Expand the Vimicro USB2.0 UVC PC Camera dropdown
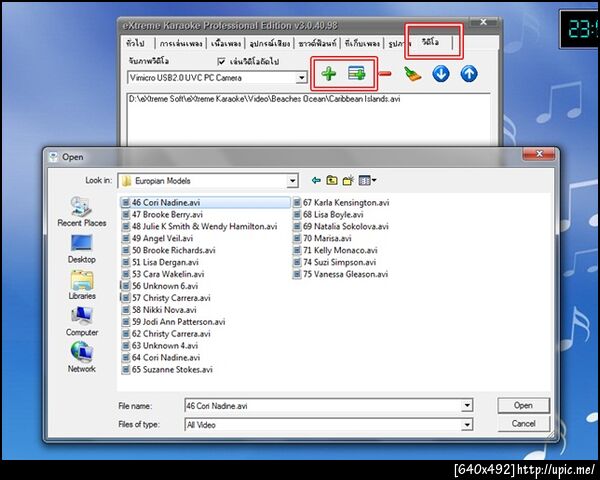Image resolution: width=600 pixels, height=480 pixels. point(302,78)
